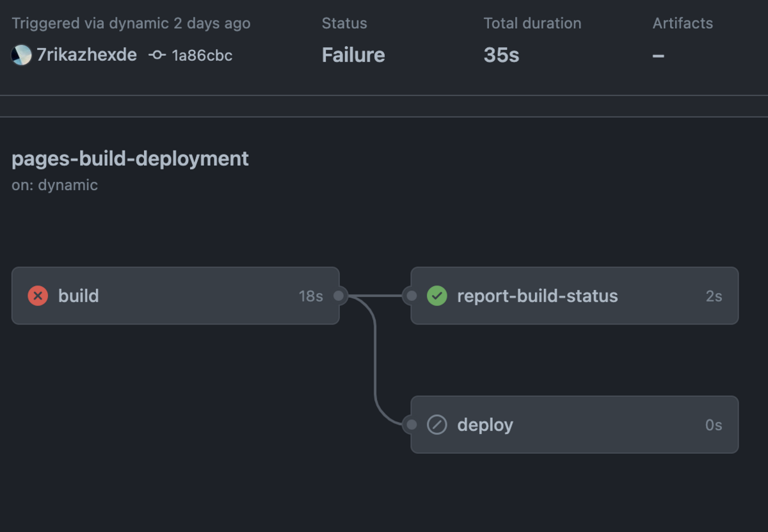Select the pages-build-deployment workflow title
The image size is (768, 532).
coord(130,159)
